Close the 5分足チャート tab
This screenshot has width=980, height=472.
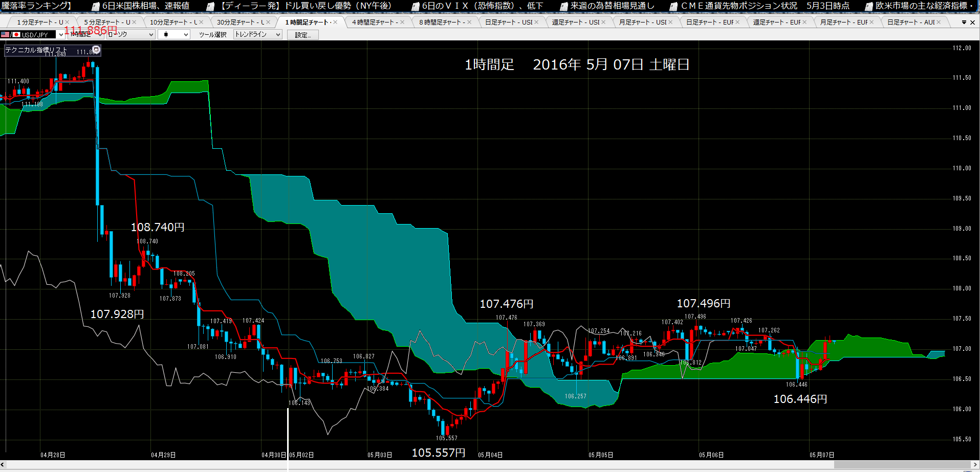click(x=134, y=22)
